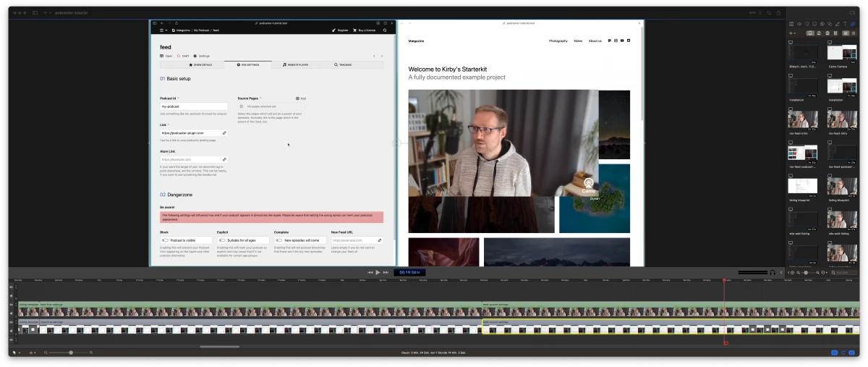Mute the green camera track
The image size is (868, 367).
pyautogui.click(x=12, y=313)
